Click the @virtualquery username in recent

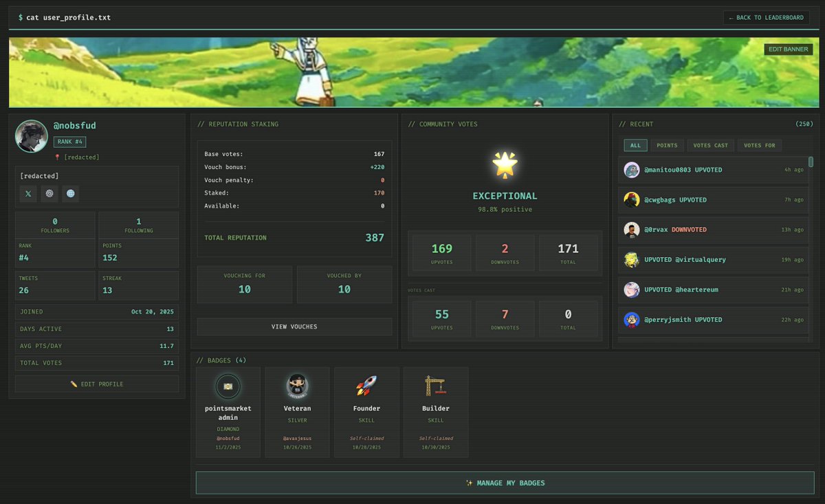700,260
